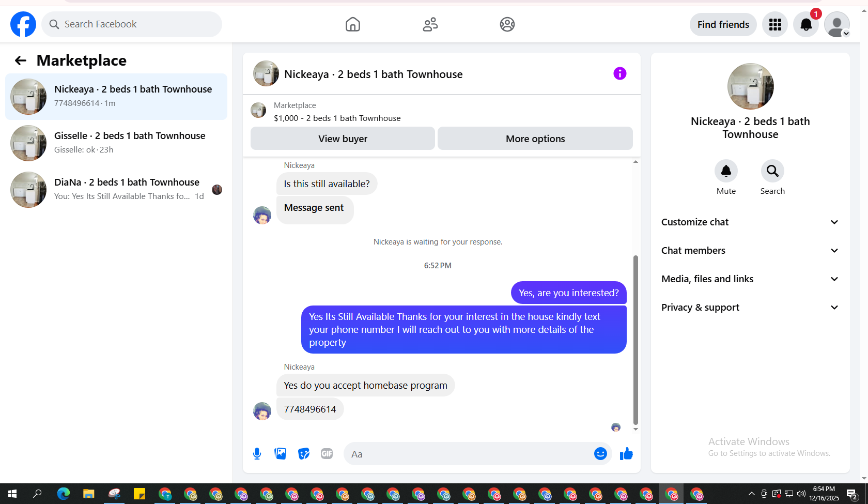868x504 pixels.
Task: Open the emoji picker
Action: coord(600,454)
